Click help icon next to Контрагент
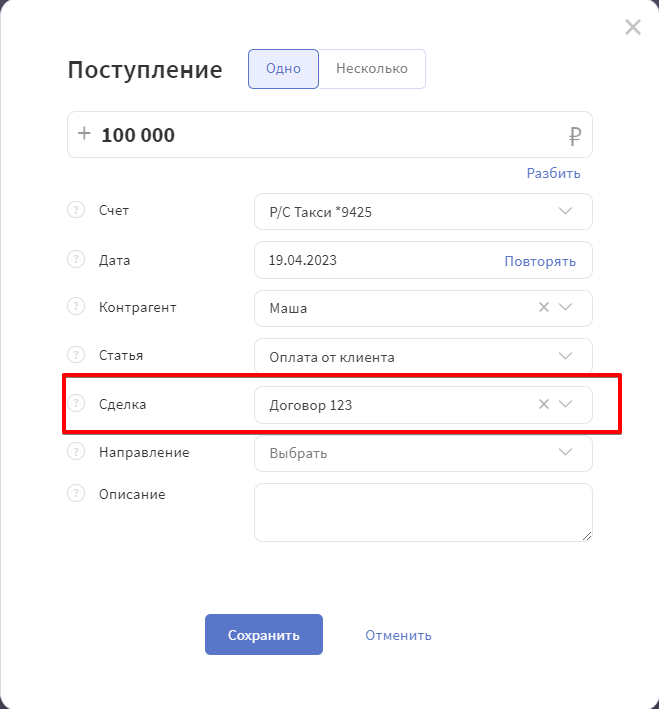Screen dimensions: 659x709 click(x=76, y=307)
